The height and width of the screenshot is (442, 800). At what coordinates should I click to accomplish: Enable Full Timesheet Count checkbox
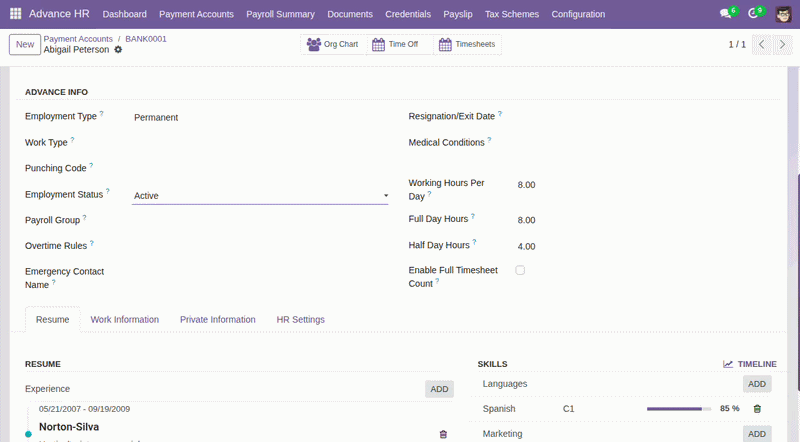(520, 270)
